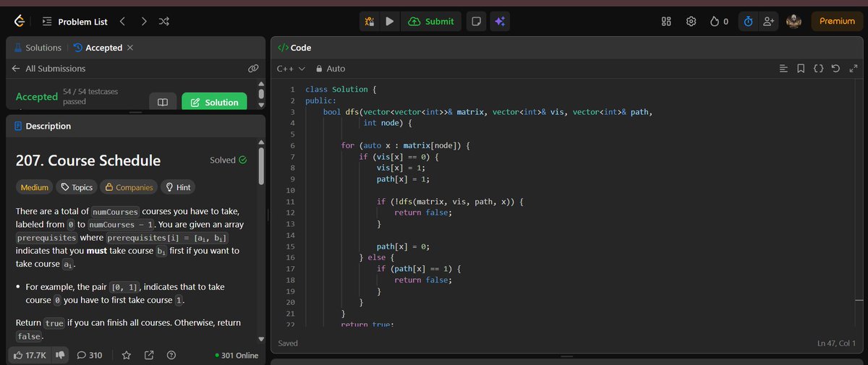Switch to the Solutions tab
868x365 pixels.
point(38,48)
